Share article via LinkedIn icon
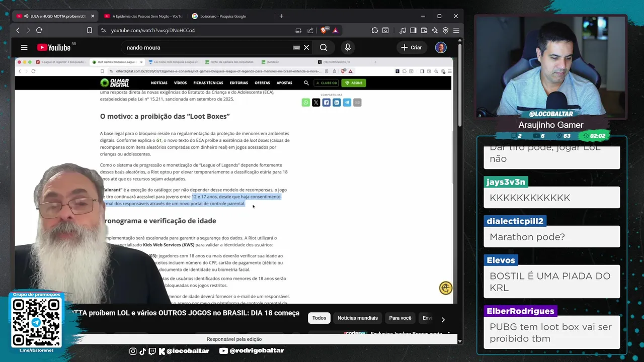Image resolution: width=644 pixels, height=362 pixels. click(x=337, y=103)
